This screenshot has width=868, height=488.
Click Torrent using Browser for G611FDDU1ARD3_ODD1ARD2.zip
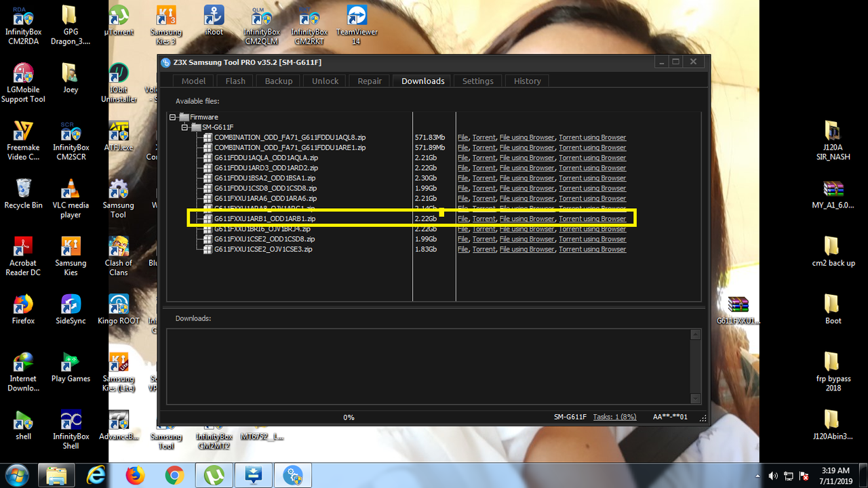(x=593, y=168)
